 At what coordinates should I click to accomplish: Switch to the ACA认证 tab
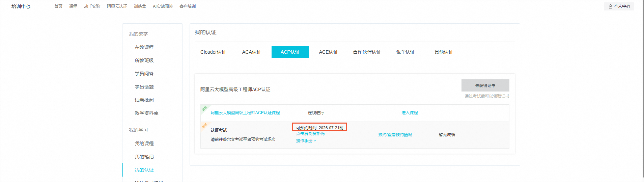click(252, 52)
